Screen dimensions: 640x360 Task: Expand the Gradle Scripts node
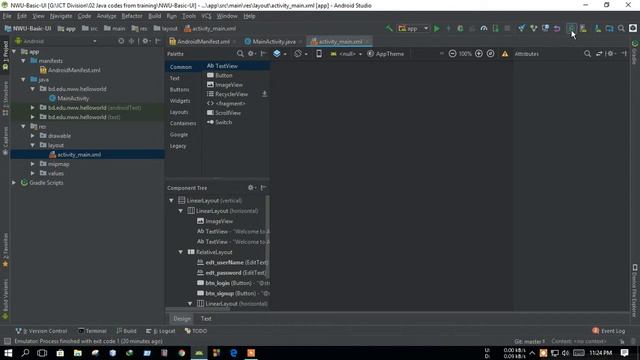pyautogui.click(x=14, y=183)
